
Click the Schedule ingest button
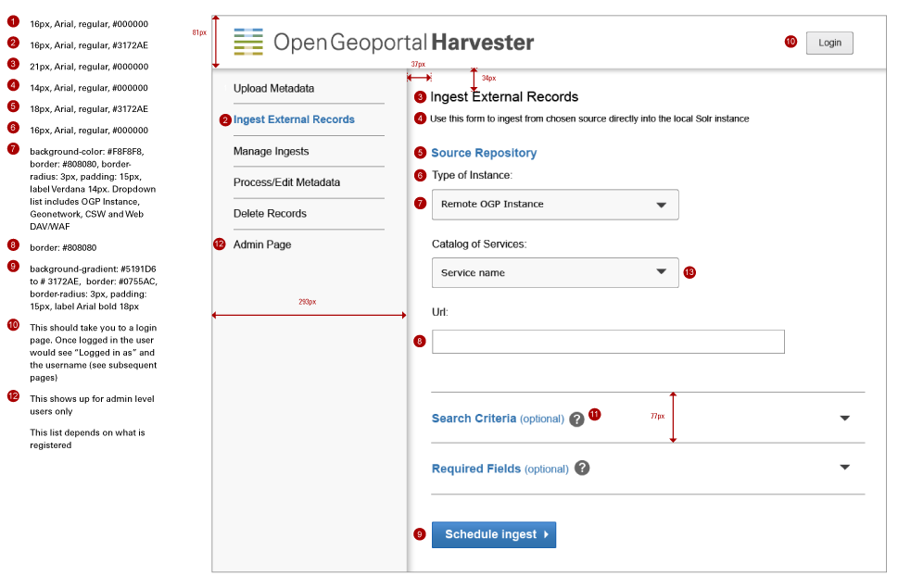click(x=494, y=534)
